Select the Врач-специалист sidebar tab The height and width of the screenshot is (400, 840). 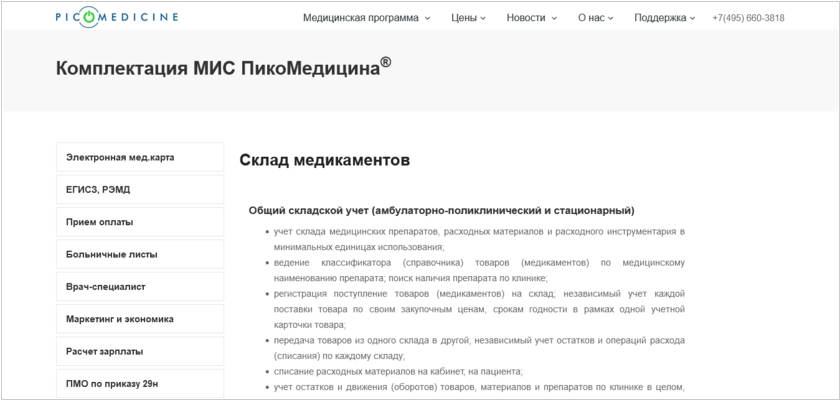(x=140, y=286)
